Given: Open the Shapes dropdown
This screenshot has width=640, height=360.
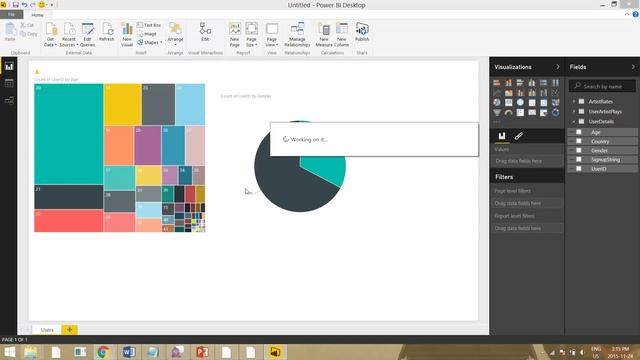Looking at the screenshot, I should (149, 42).
